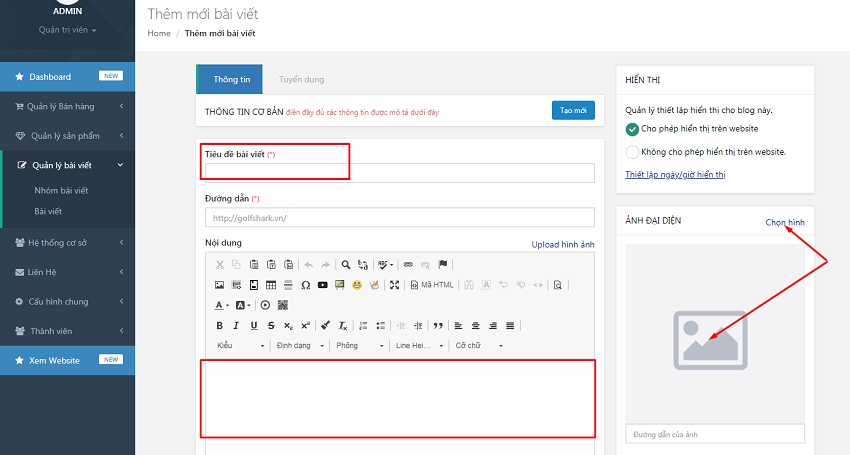Click the Bold formatting icon
Image resolution: width=850 pixels, height=455 pixels.
click(x=220, y=325)
